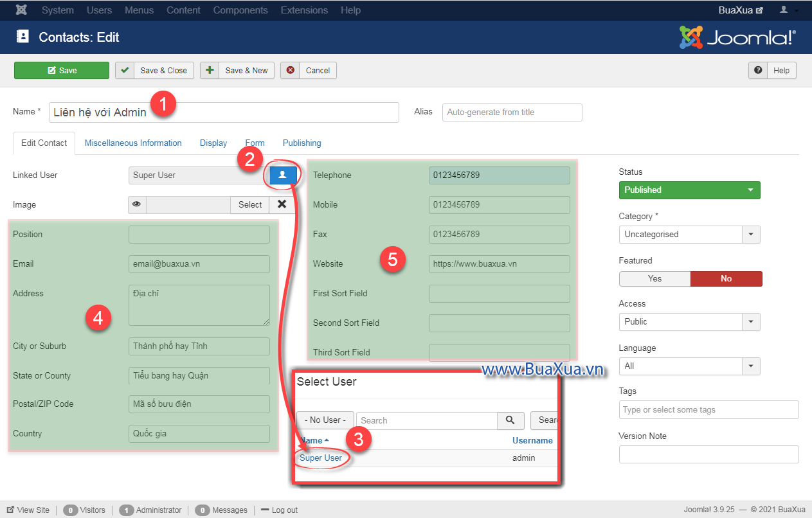Click the Linked User select button

[283, 175]
